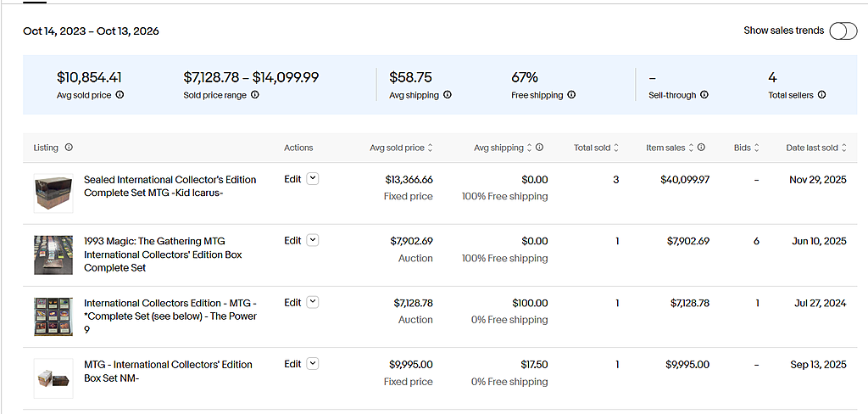This screenshot has width=868, height=414.
Task: Expand Edit dropdown arrow for 1993 Magic: The Gathering listing
Action: pyautogui.click(x=313, y=241)
